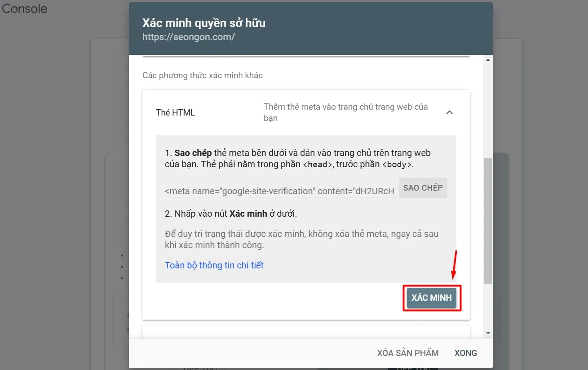Click the dialog title Xác minh quyền sở hữu
The image size is (588, 370).
click(x=204, y=22)
